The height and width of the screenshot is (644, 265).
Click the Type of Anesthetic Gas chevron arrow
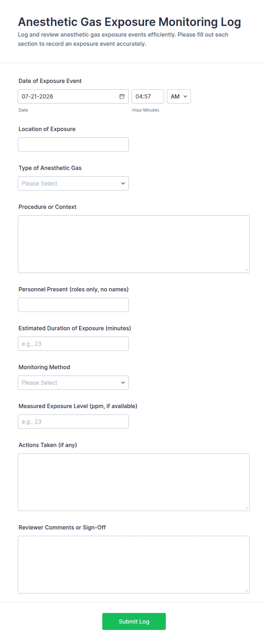tap(123, 183)
